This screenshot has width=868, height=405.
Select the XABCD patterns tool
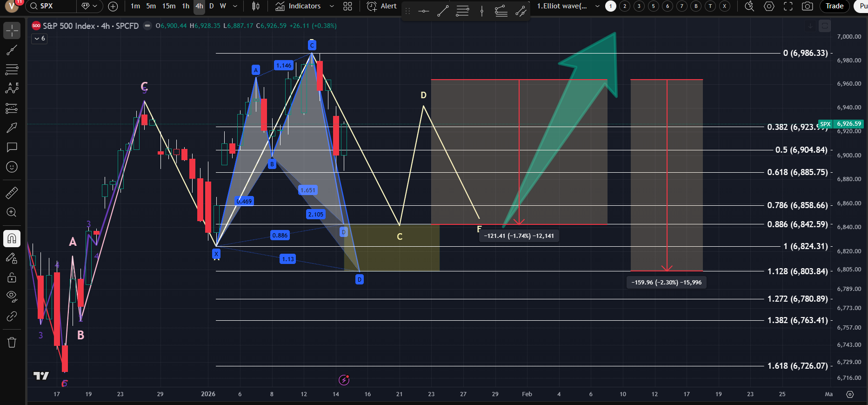12,88
